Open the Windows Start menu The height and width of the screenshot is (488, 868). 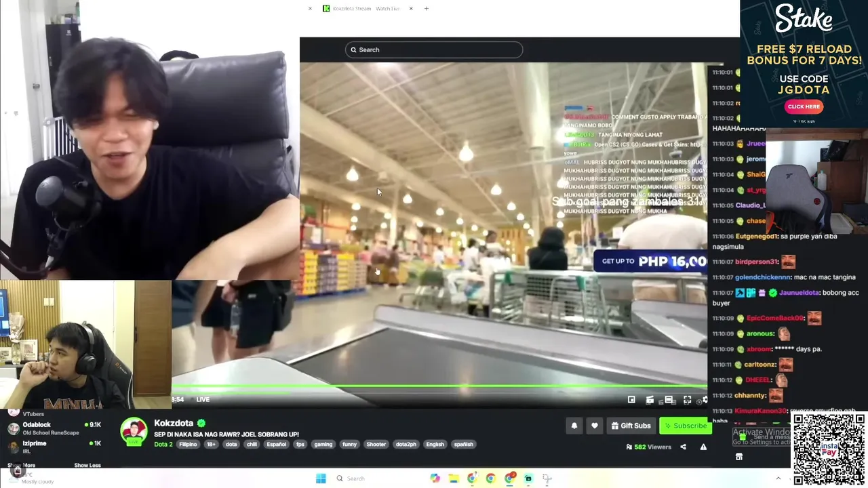click(x=321, y=479)
